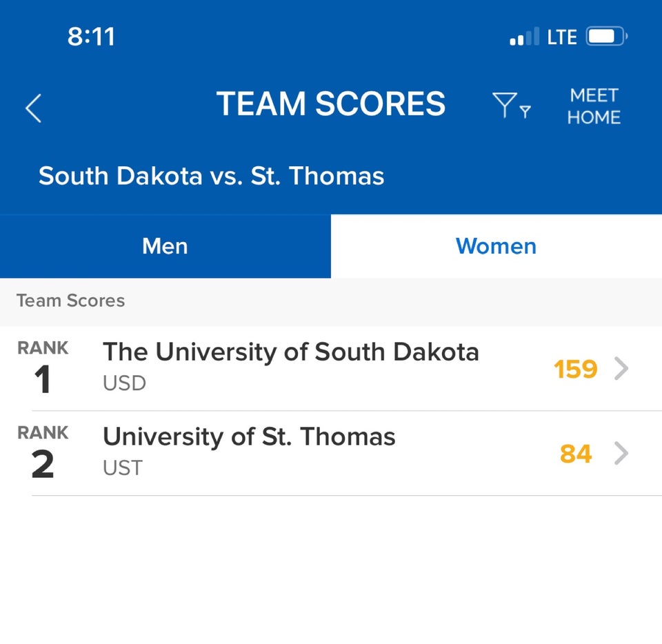Expand South Dakota row chevron

pos(621,368)
